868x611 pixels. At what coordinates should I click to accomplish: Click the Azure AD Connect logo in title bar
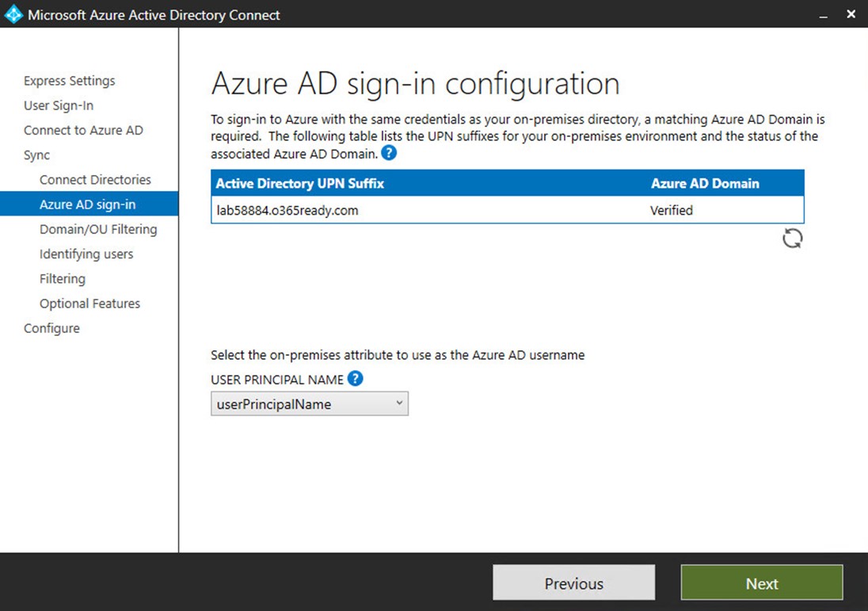[x=13, y=14]
